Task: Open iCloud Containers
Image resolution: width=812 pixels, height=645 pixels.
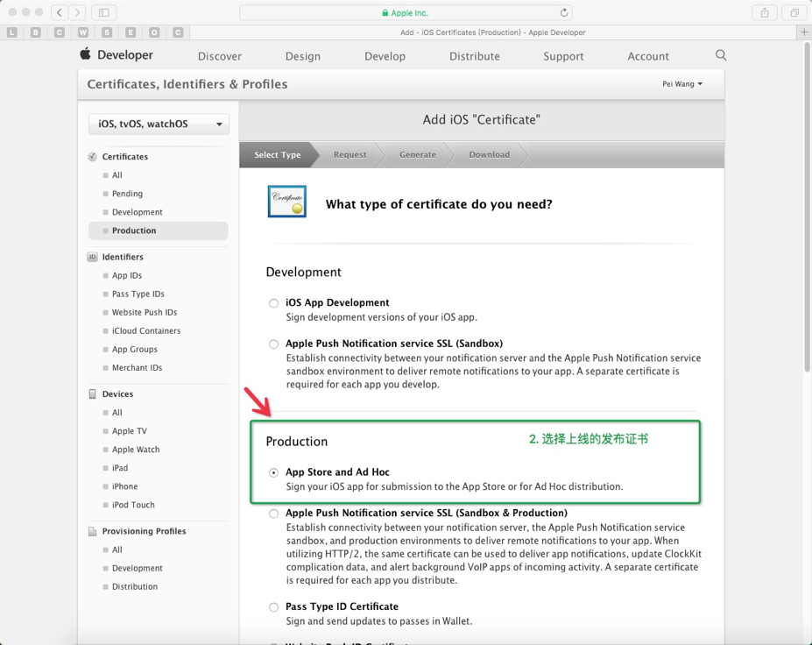Action: point(146,331)
